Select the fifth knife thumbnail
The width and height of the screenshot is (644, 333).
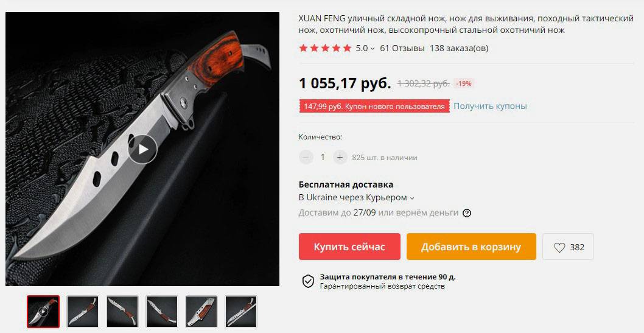coord(201,312)
